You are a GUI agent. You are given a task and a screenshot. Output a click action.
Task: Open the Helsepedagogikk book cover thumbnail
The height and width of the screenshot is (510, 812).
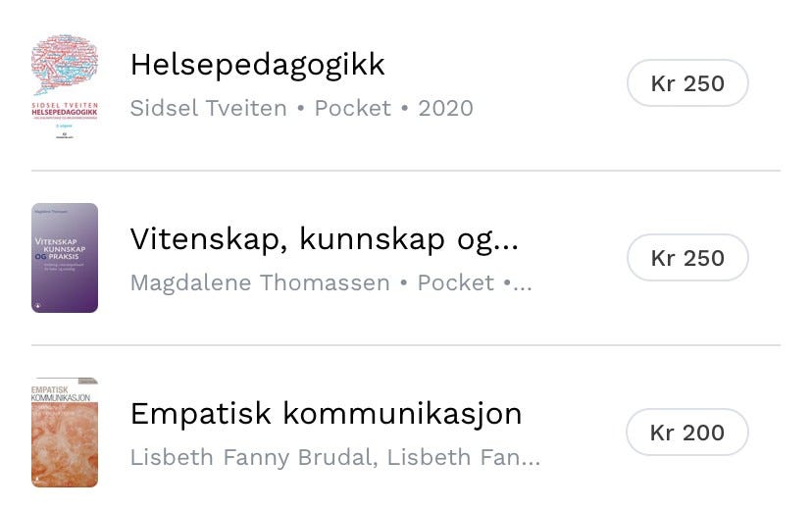65,84
